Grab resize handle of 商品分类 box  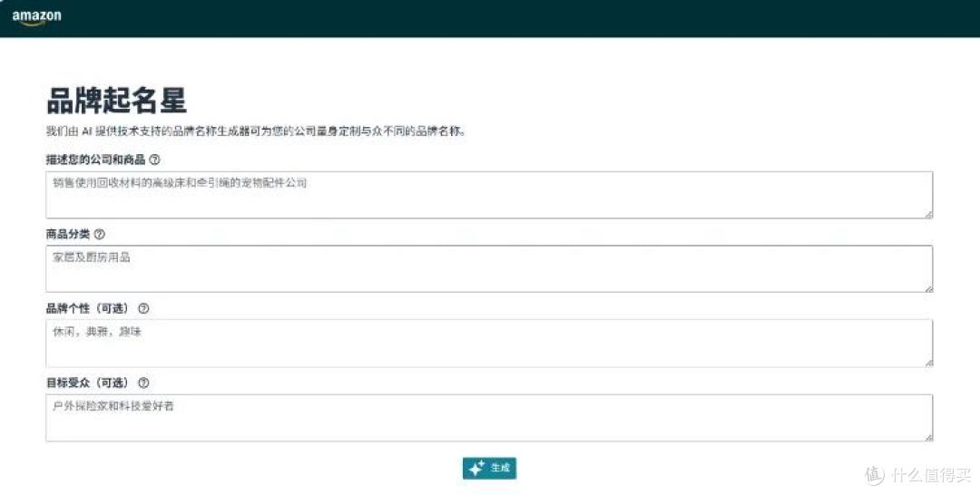click(x=928, y=287)
